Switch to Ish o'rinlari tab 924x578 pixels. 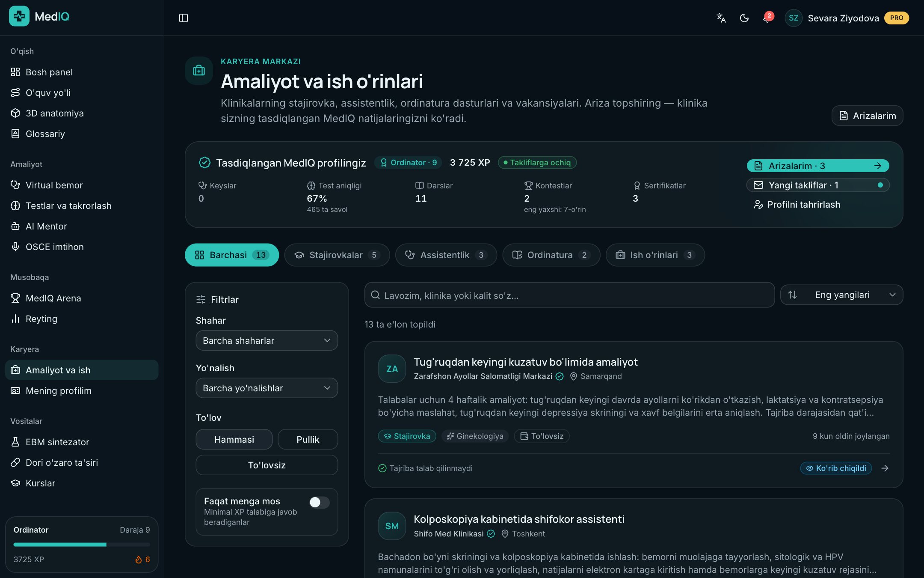point(655,255)
